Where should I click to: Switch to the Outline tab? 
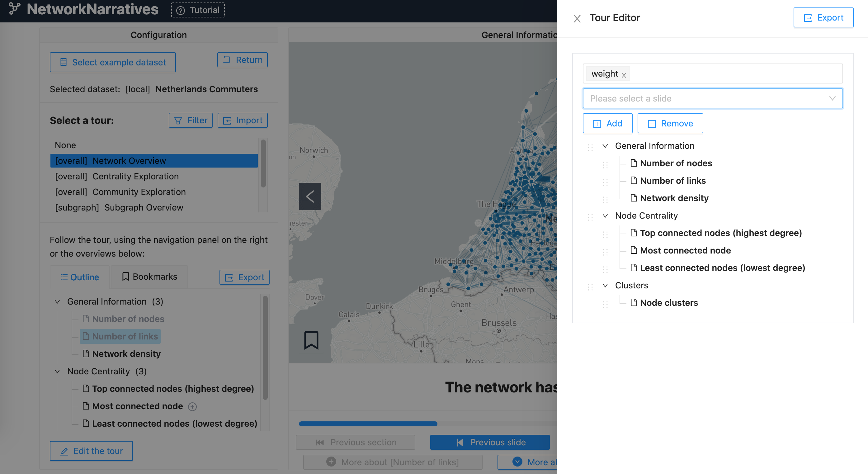click(80, 277)
